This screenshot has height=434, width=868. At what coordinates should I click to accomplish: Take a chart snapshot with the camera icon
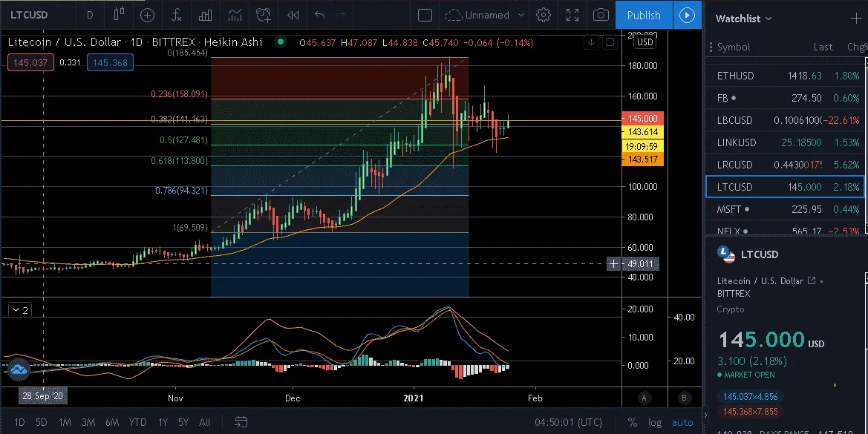601,15
